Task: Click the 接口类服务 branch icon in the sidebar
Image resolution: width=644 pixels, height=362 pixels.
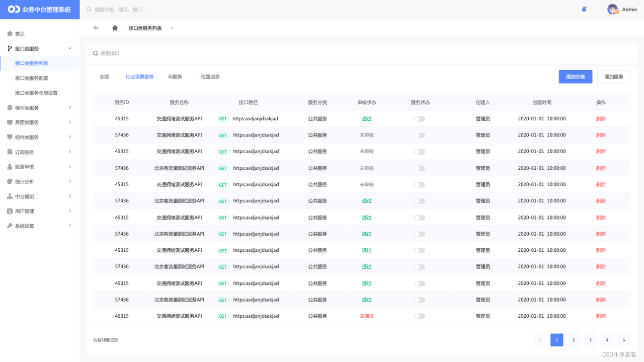Action: point(10,48)
